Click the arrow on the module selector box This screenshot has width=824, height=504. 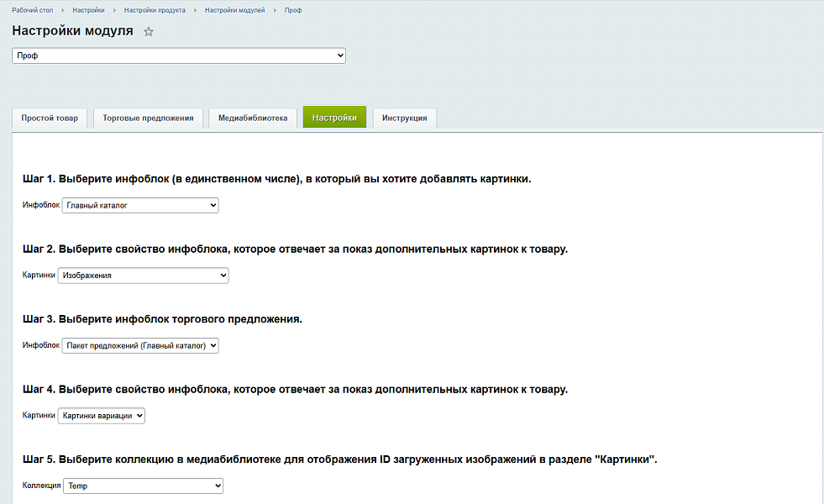click(339, 55)
